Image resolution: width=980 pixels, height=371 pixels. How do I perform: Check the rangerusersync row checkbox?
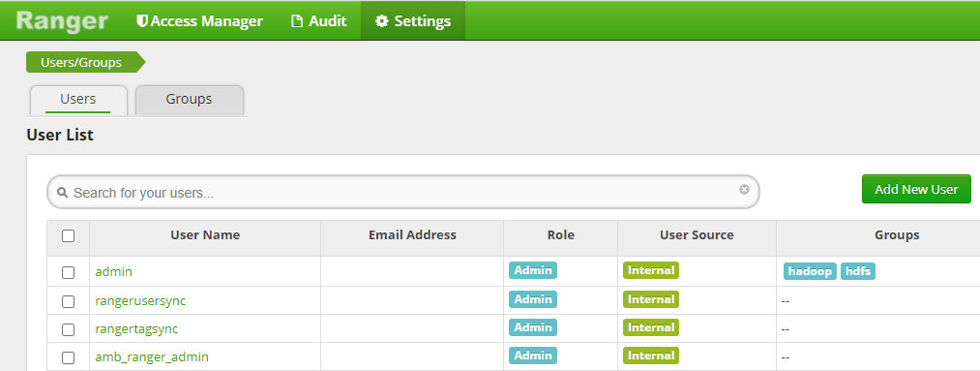click(x=68, y=301)
